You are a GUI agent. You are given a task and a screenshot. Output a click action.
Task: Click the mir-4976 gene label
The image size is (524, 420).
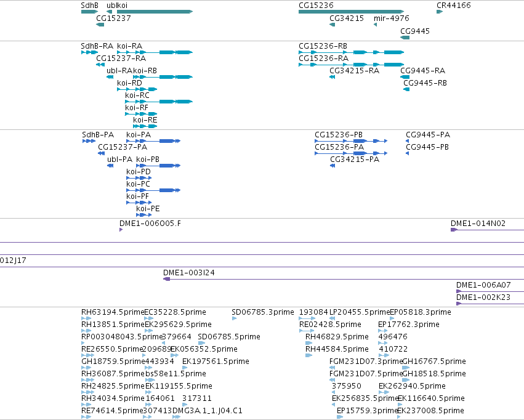pyautogui.click(x=392, y=18)
